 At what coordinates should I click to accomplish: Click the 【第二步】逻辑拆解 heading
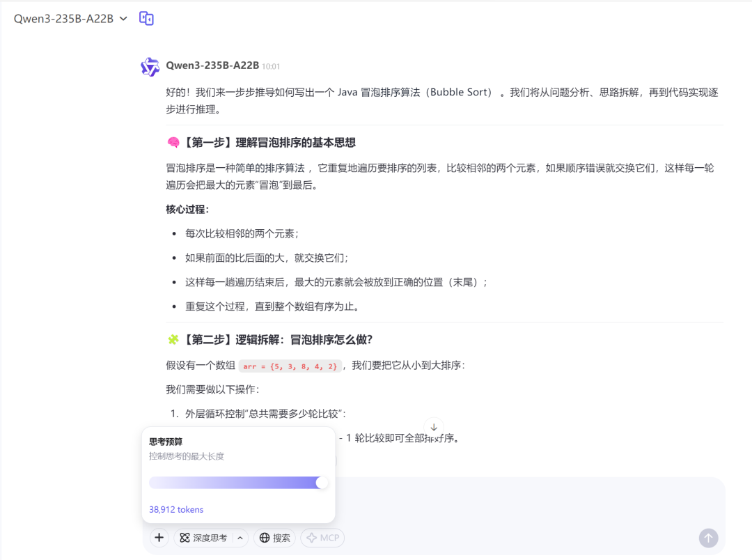[x=277, y=340]
